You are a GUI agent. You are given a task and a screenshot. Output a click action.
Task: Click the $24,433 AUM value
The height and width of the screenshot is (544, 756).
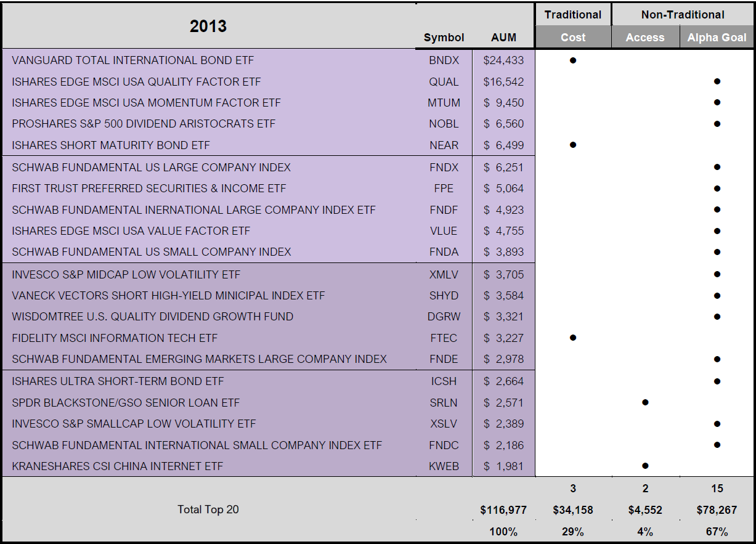point(503,60)
